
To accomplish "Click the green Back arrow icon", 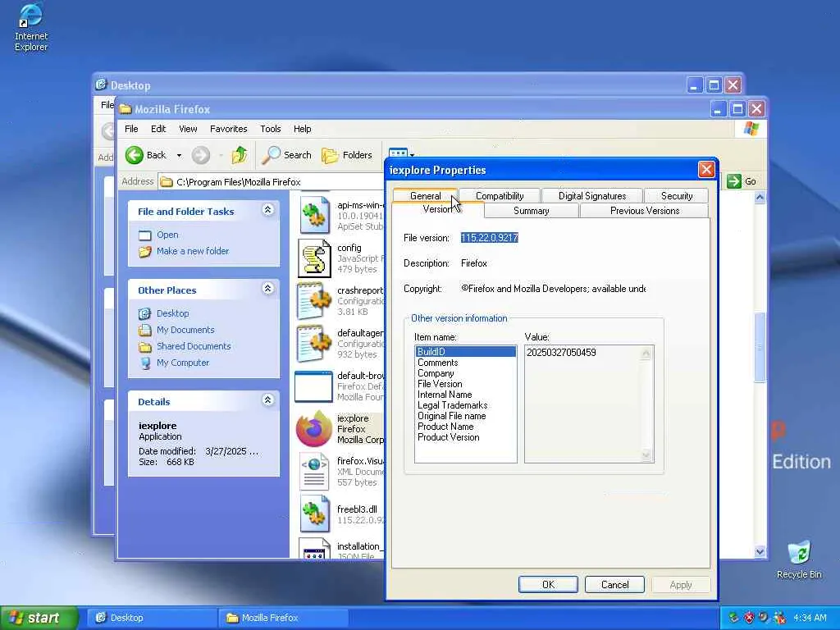I will click(x=135, y=155).
